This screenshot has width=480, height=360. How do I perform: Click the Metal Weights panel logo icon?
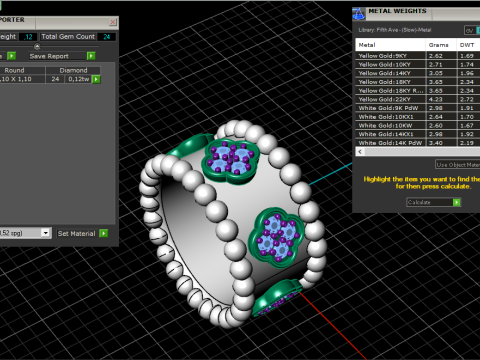tap(359, 14)
